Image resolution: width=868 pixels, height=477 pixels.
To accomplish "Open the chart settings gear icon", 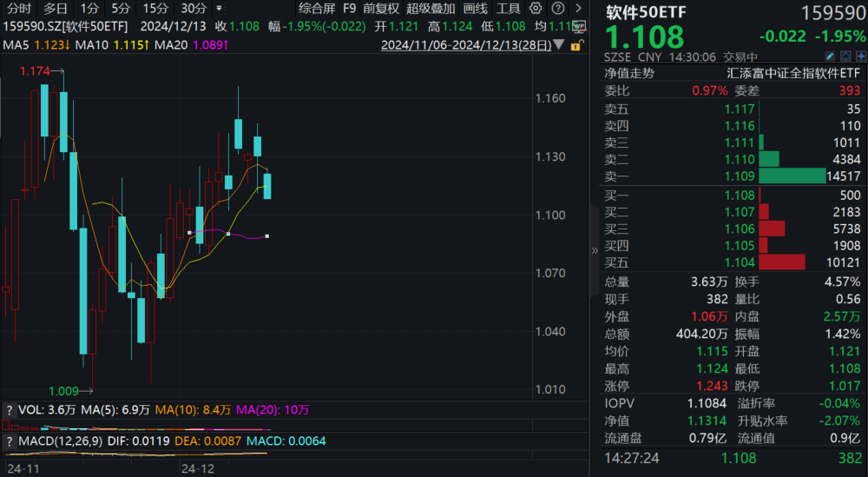I will pyautogui.click(x=536, y=9).
